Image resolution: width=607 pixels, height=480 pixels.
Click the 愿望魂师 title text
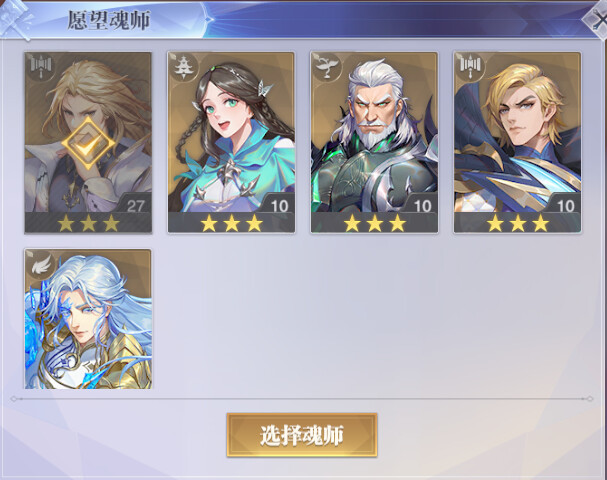tap(109, 20)
